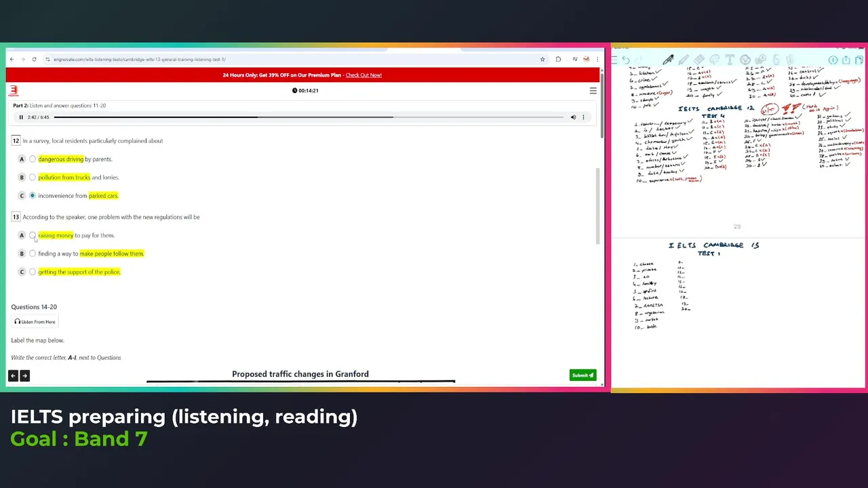The image size is (868, 488).
Task: Mute the audio player volume
Action: (x=573, y=117)
